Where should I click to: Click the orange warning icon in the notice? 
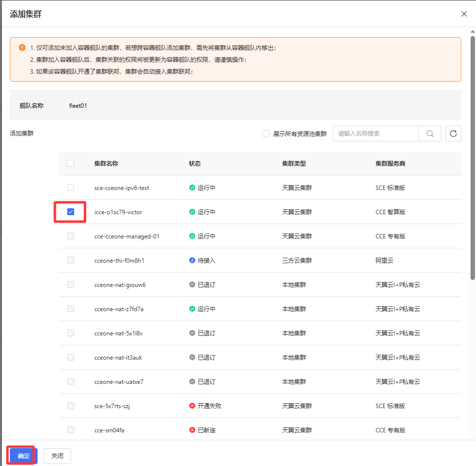coord(22,47)
